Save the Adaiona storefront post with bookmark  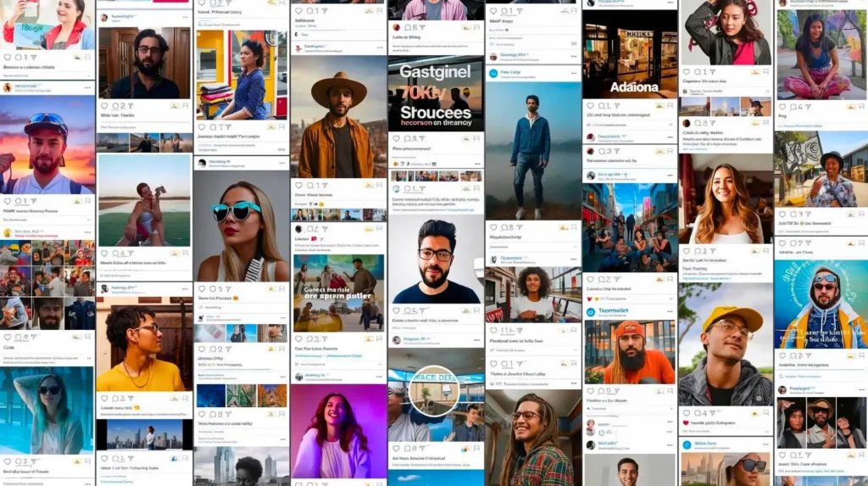tap(670, 106)
